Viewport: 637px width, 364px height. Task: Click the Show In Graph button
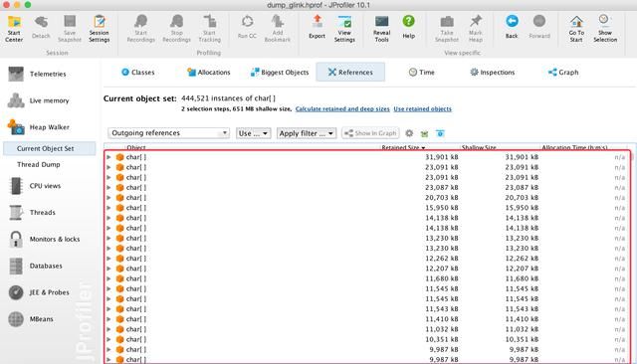370,133
